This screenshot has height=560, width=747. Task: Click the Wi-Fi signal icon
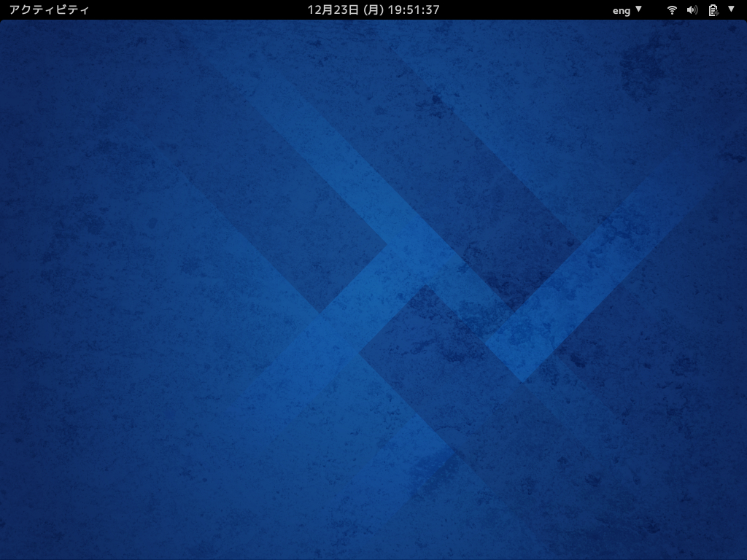[672, 9]
